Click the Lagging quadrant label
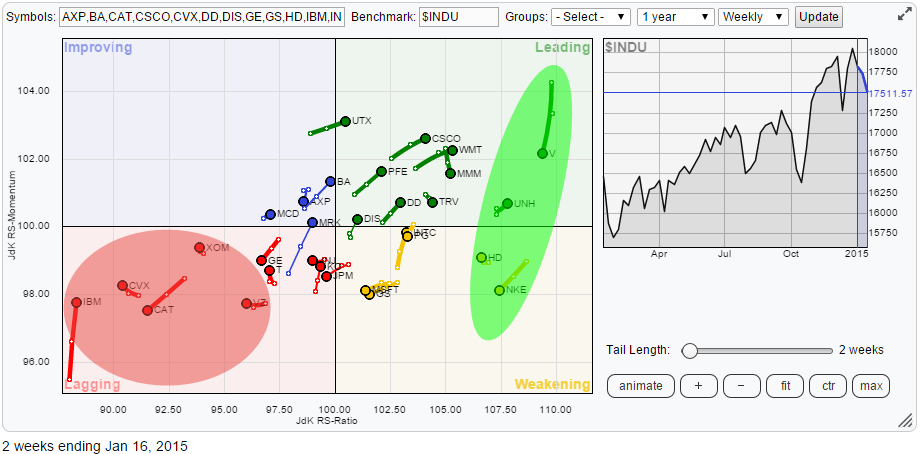 (x=92, y=385)
